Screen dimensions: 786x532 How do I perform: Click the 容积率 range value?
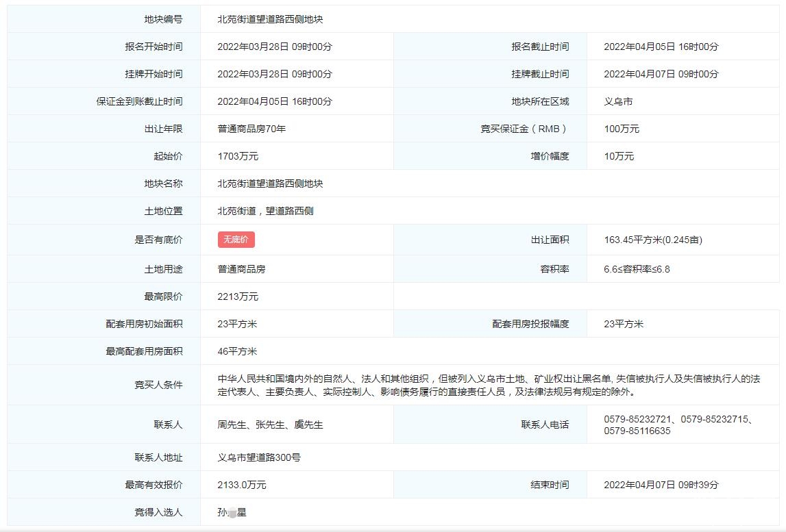637,269
